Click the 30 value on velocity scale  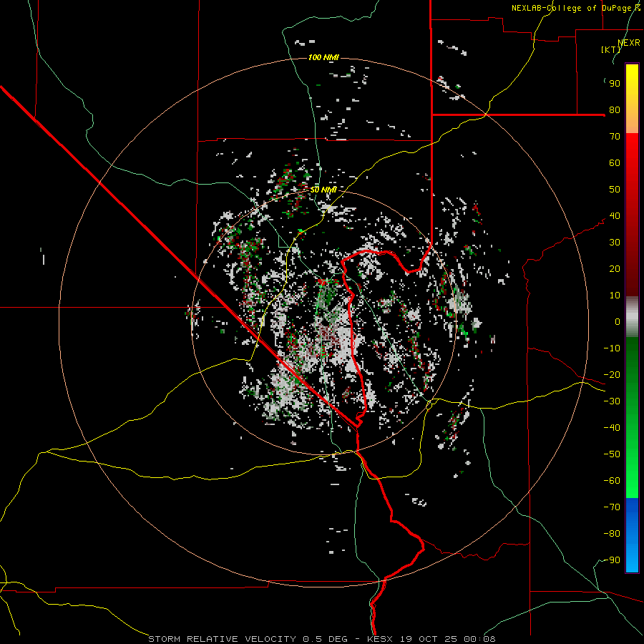pos(615,243)
